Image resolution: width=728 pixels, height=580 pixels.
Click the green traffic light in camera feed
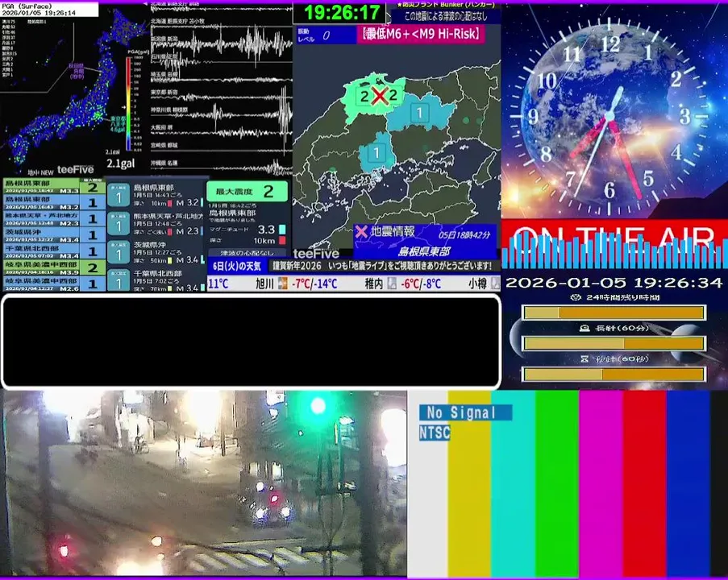(318, 406)
